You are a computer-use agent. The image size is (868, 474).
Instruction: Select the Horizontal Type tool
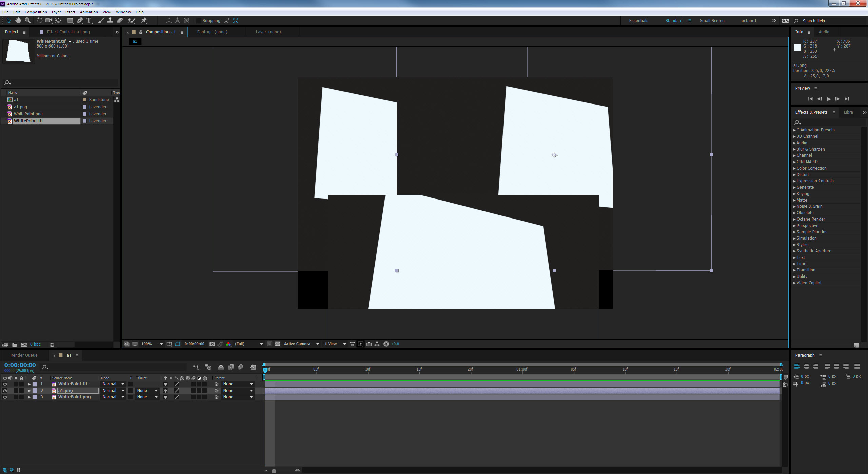click(x=89, y=21)
